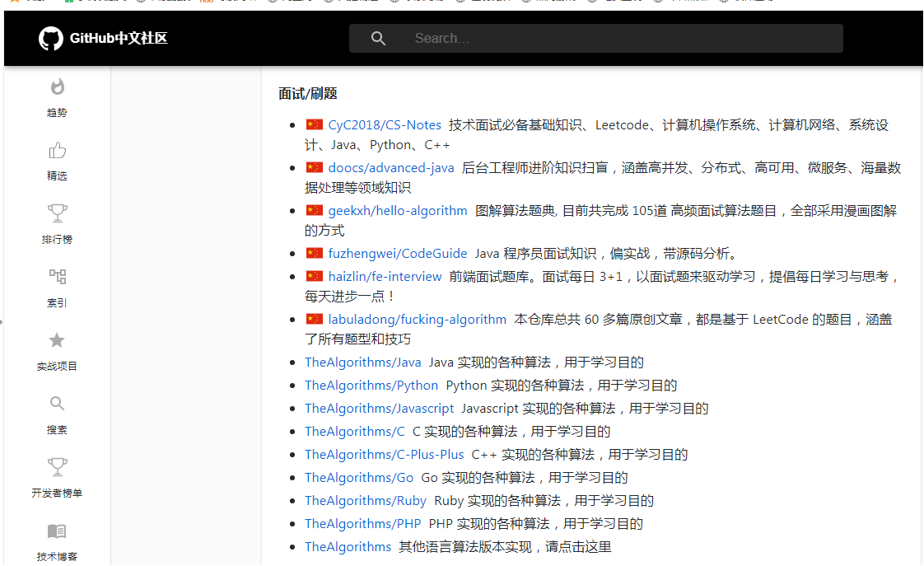The image size is (924, 566).
Task: Click the 索引 branch diagram icon
Action: (x=57, y=276)
